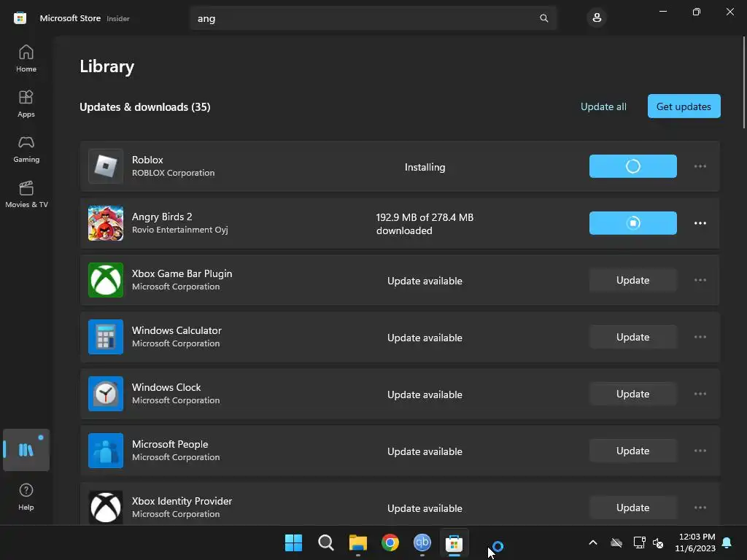Click the Xbox Identity Provider icon
This screenshot has height=560, width=747.
tap(106, 507)
